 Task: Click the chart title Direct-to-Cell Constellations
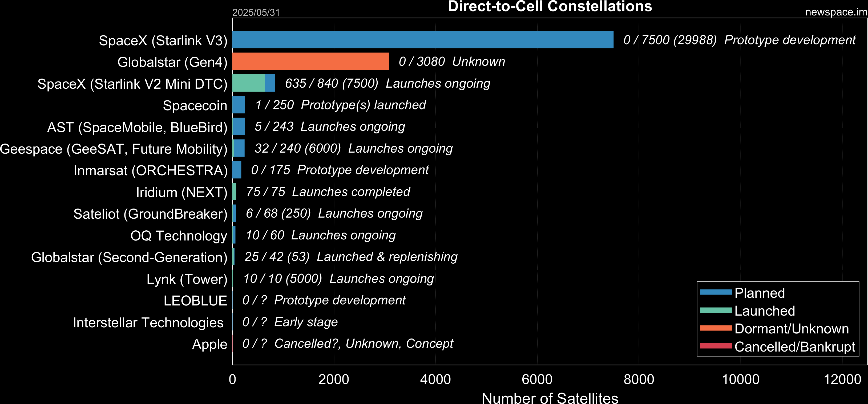tap(550, 6)
